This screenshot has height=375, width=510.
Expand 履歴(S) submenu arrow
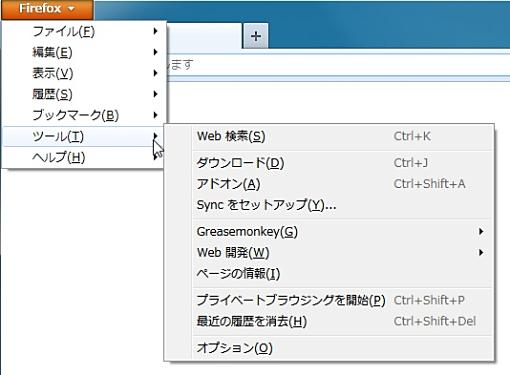[x=155, y=94]
